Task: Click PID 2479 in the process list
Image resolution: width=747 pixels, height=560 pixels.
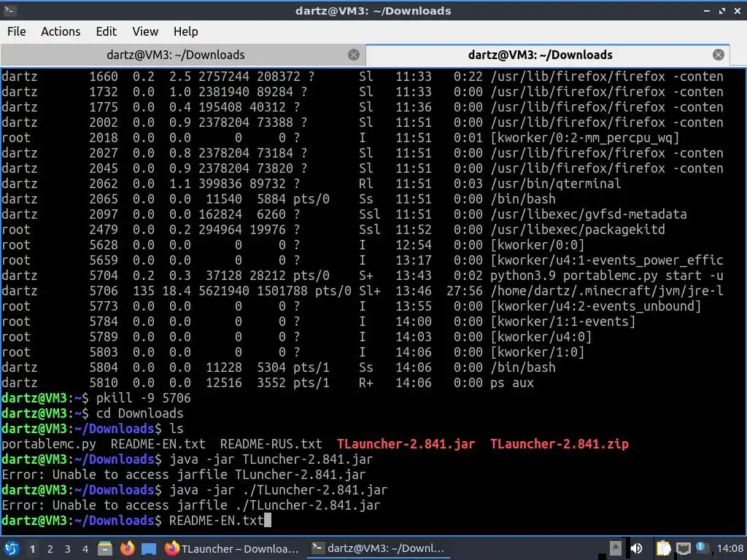Action: click(x=104, y=230)
